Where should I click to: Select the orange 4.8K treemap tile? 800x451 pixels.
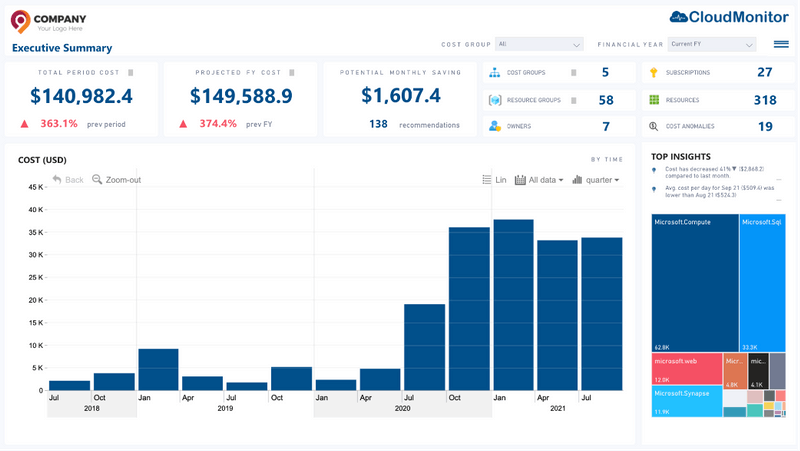click(735, 371)
